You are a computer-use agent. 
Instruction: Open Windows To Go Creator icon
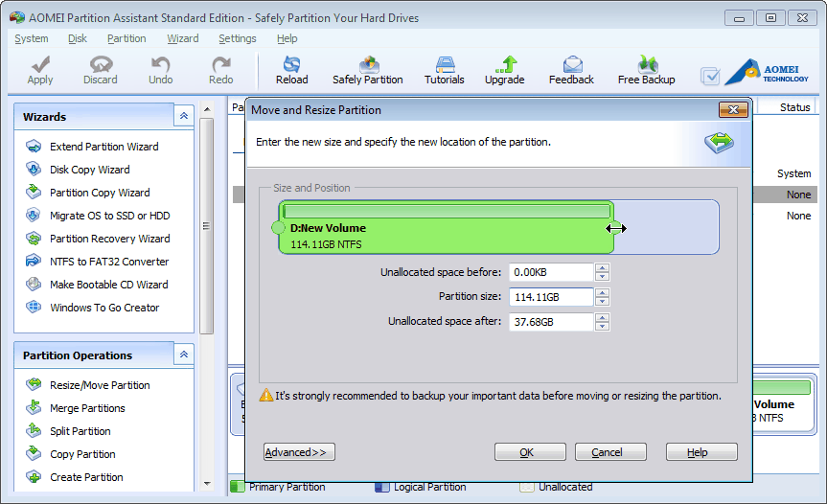click(x=34, y=307)
